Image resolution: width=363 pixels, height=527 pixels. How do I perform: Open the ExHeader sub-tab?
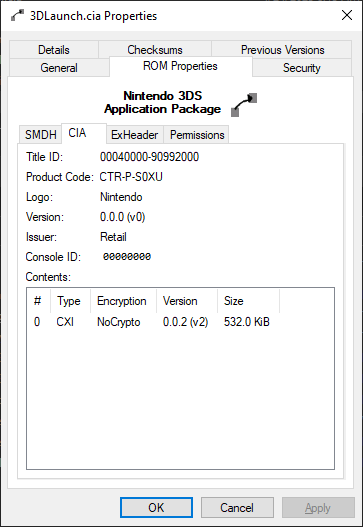[x=135, y=134]
